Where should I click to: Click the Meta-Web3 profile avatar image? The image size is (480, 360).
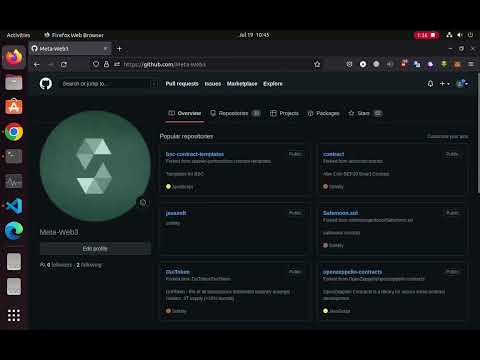[x=95, y=166]
